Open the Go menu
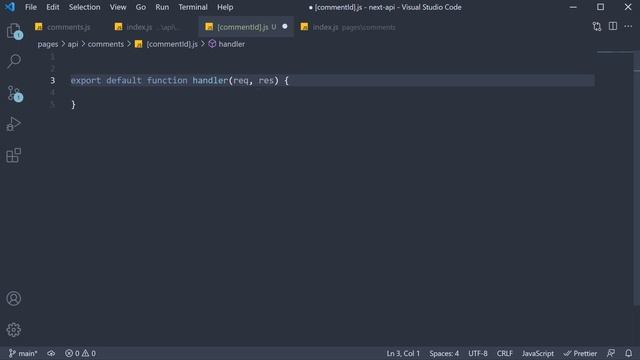The image size is (640, 360). point(141,7)
